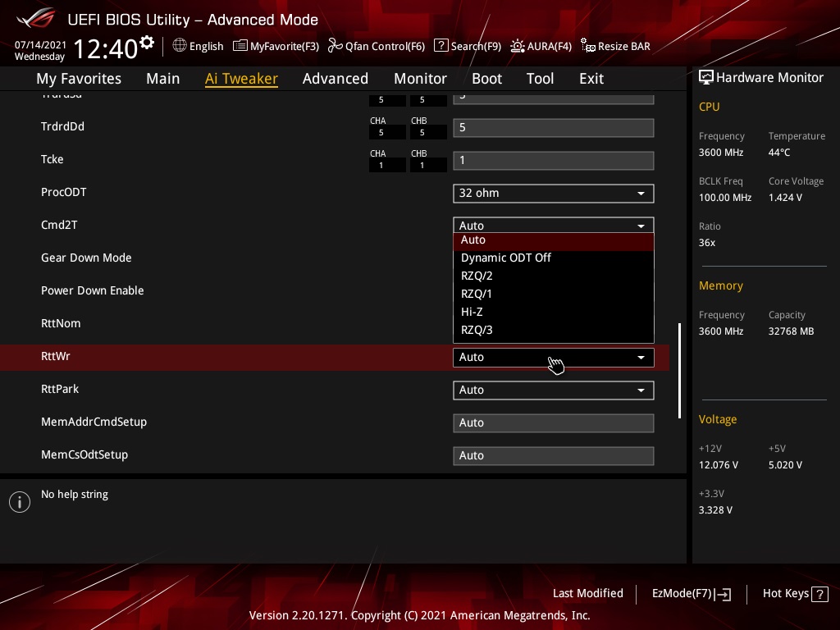Viewport: 840px width, 630px height.
Task: Select the MemAddrCmdSetup label
Action: pos(94,422)
